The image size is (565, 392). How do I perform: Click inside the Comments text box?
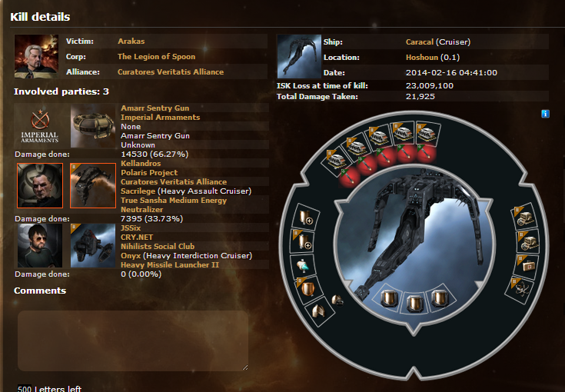tap(133, 341)
